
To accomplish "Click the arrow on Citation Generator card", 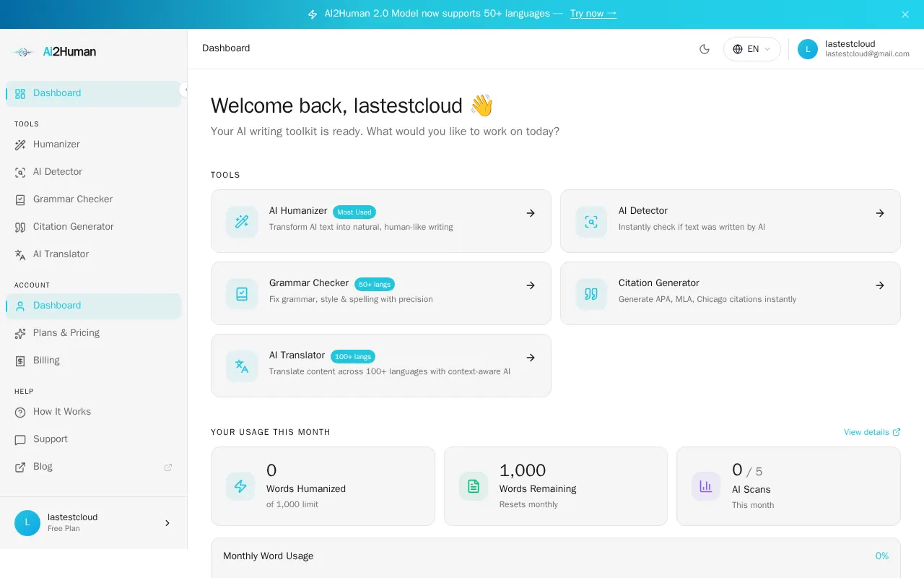I will [880, 285].
